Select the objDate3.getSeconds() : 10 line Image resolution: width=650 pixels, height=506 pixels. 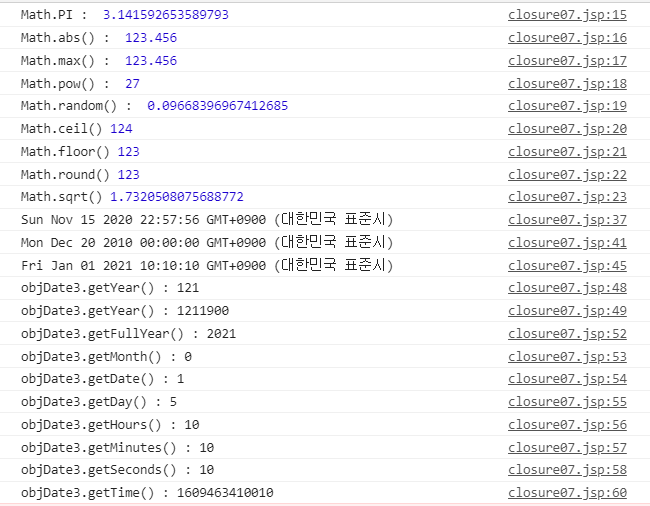117,470
